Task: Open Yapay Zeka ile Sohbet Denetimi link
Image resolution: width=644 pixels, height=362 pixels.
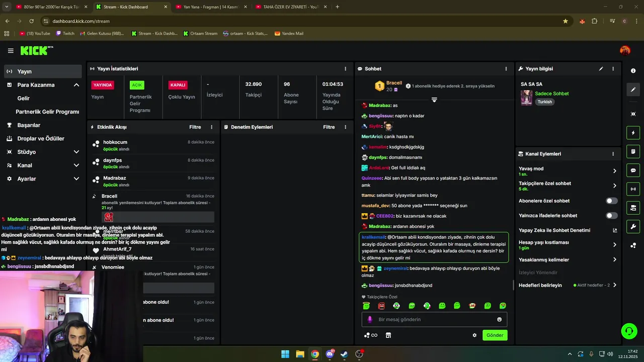Action: [568, 230]
